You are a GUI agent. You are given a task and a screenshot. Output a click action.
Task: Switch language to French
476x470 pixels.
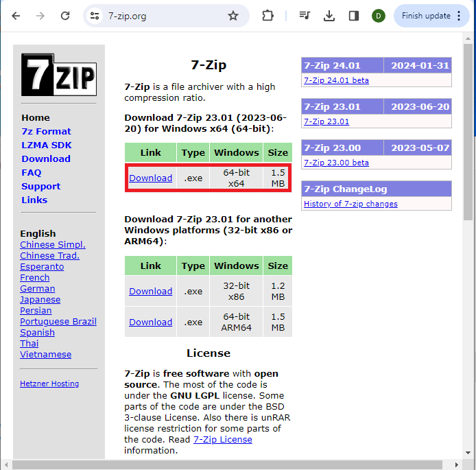click(34, 277)
